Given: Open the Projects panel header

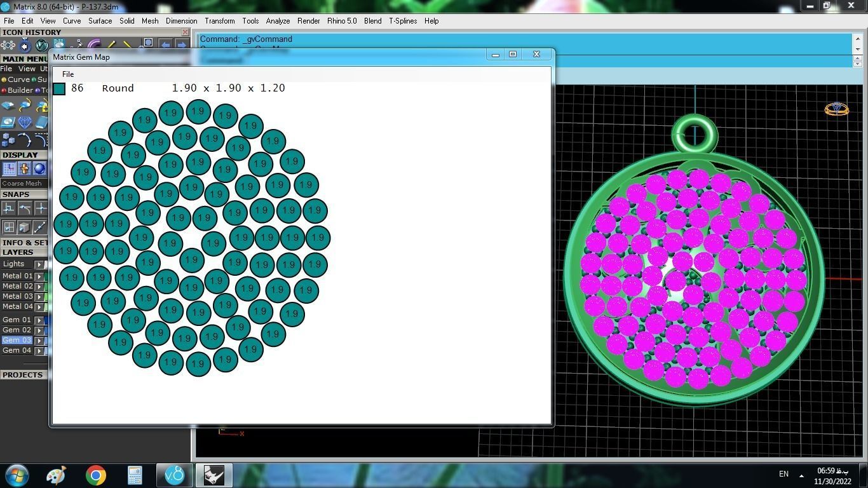Looking at the screenshot, I should coord(23,375).
